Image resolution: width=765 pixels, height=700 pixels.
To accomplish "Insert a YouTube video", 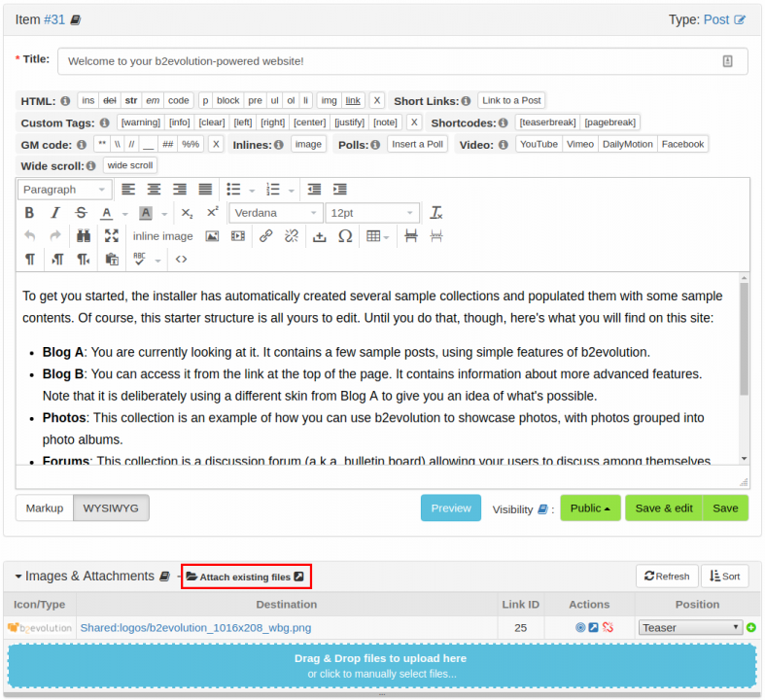I will coord(539,145).
